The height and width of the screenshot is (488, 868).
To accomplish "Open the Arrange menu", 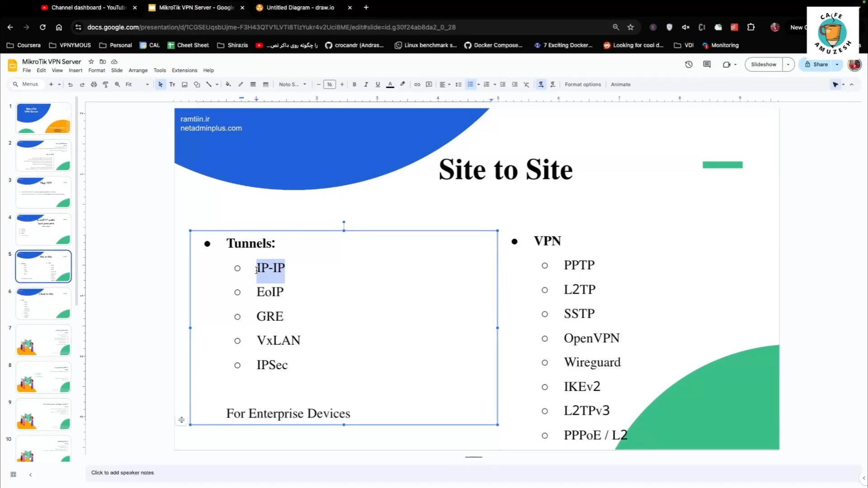I will [138, 70].
